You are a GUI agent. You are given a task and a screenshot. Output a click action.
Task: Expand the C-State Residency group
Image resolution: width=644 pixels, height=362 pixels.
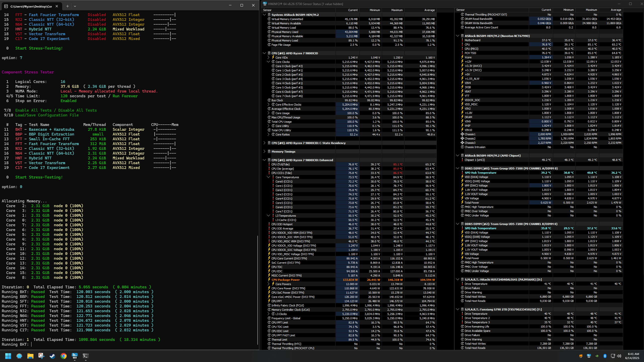tap(264, 143)
